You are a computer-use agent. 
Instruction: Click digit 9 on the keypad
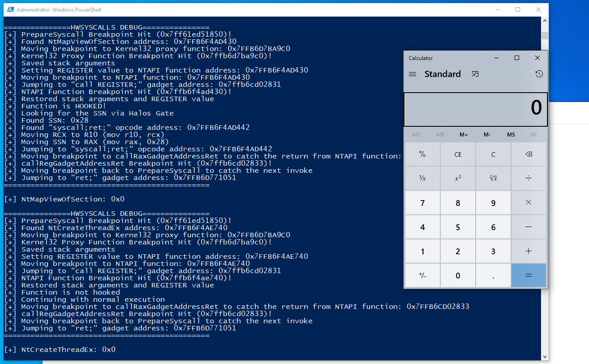[493, 203]
